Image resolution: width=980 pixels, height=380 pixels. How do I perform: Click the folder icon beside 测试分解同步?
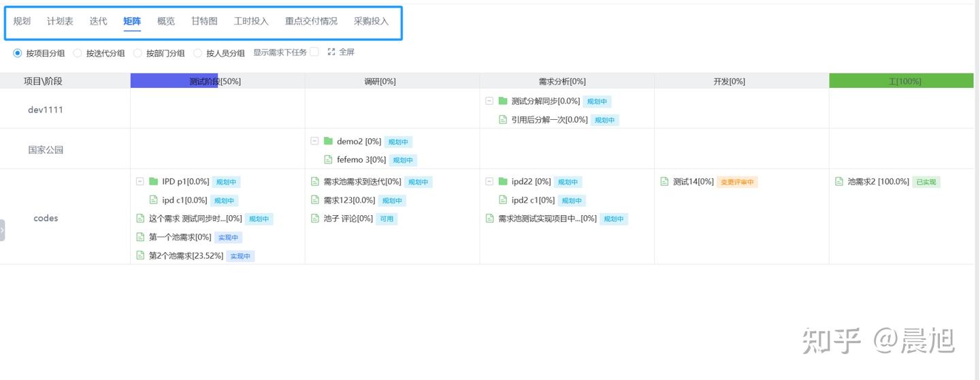tap(503, 101)
